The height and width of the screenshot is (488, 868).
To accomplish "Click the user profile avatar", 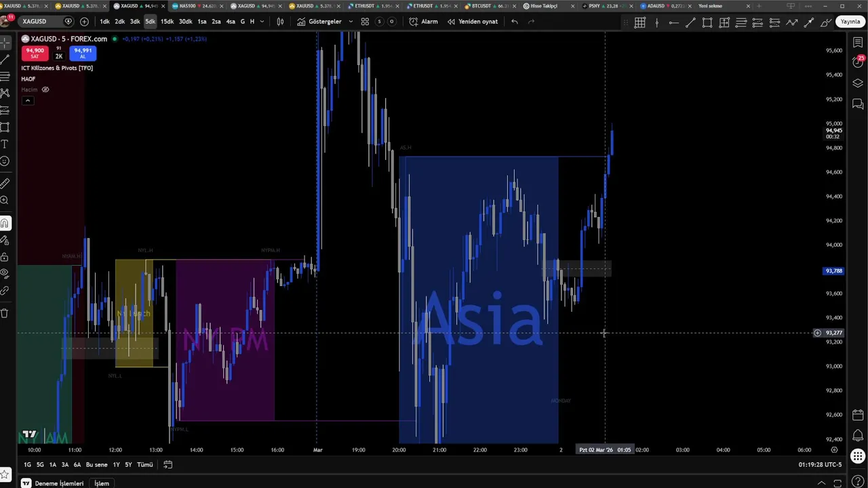I will [x=6, y=20].
